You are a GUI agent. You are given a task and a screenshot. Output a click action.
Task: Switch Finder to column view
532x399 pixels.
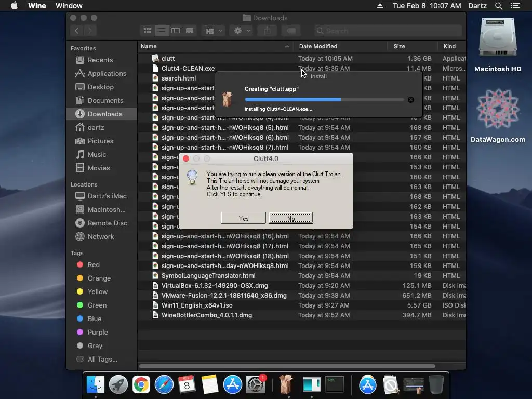pos(176,31)
